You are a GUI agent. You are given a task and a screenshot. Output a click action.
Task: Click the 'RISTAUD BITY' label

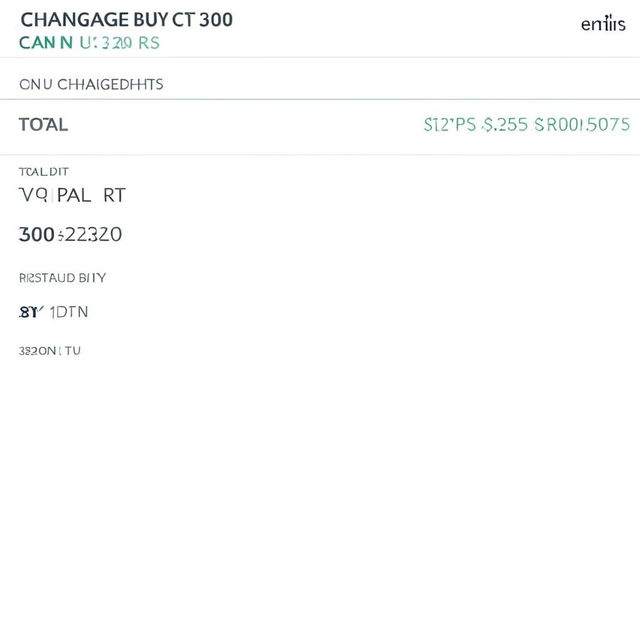tap(62, 278)
